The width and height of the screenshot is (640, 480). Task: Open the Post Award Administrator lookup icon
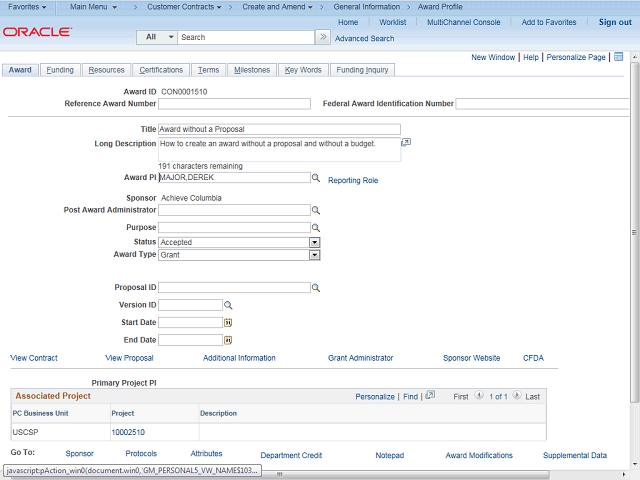(315, 211)
